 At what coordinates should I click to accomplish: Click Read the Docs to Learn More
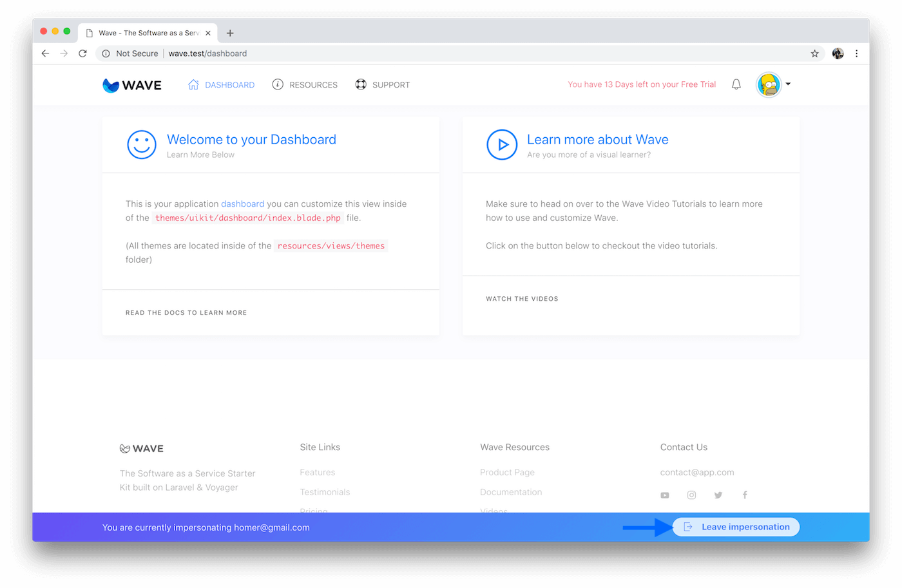(186, 313)
